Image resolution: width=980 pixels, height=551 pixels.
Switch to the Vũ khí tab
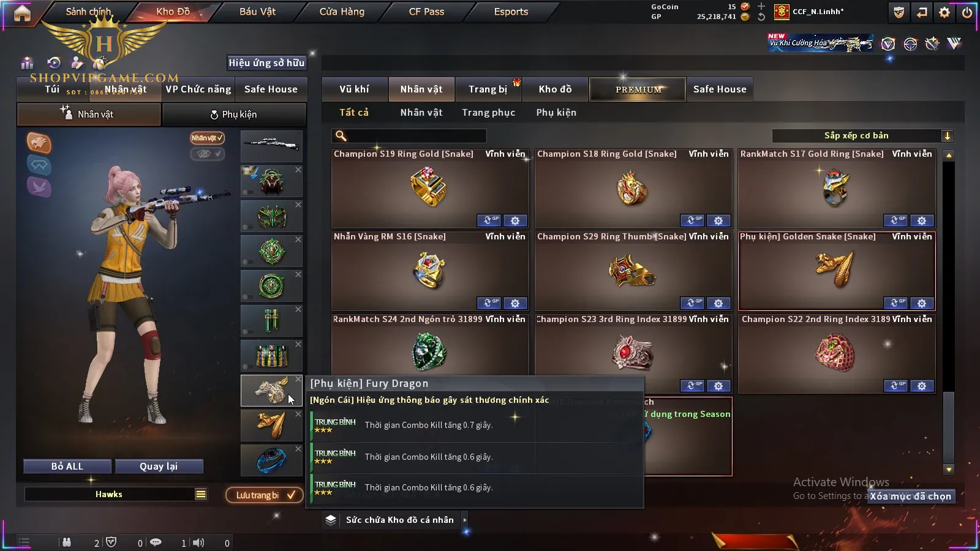point(354,89)
